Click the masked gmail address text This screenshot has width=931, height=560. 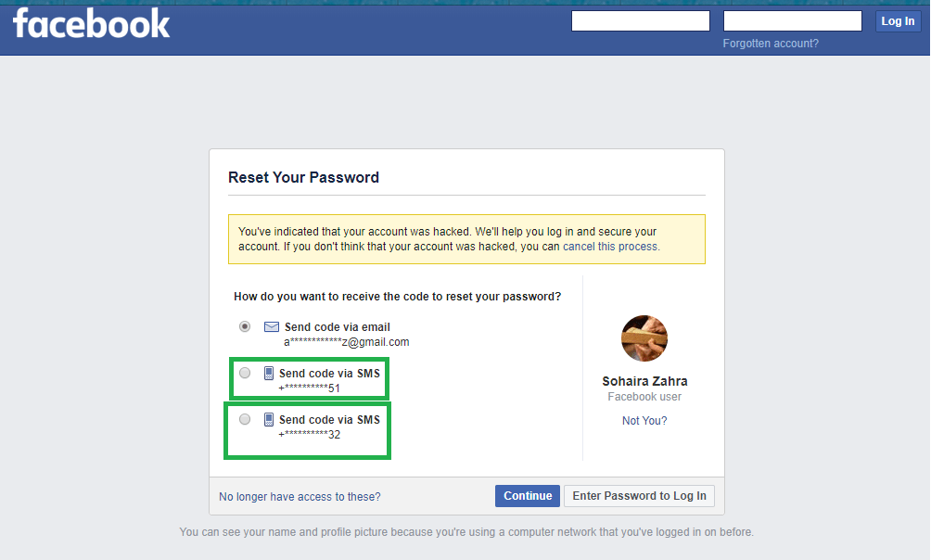[346, 342]
